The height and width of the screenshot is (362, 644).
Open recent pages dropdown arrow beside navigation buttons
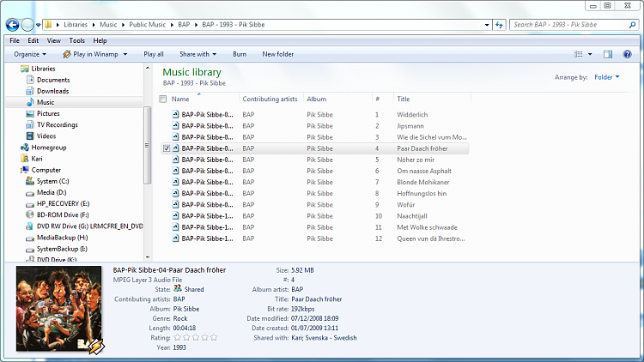pos(38,25)
